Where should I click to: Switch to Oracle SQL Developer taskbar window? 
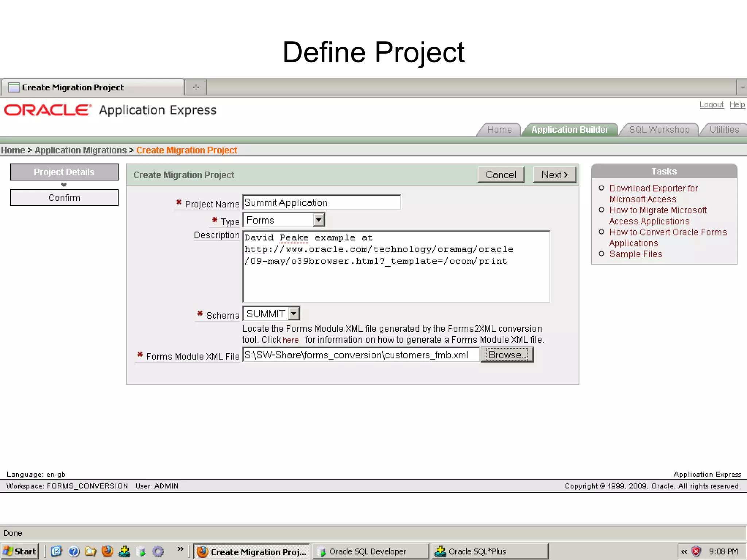pos(371,552)
